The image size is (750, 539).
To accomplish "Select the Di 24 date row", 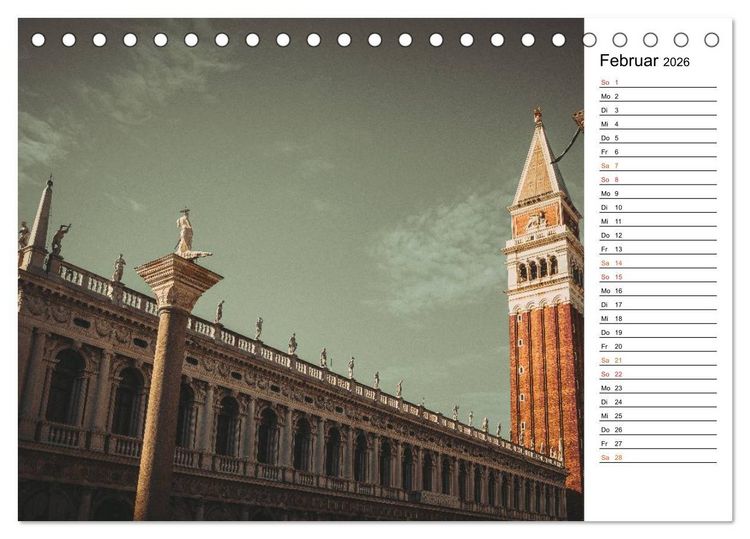I will [x=658, y=401].
